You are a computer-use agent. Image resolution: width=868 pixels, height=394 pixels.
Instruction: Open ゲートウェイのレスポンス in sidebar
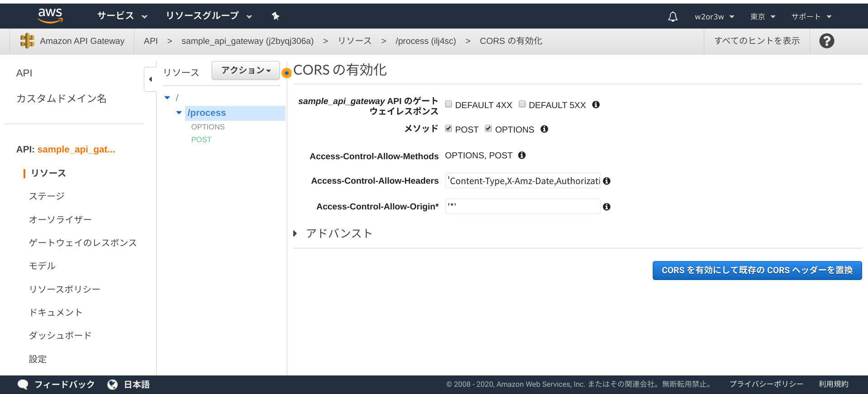pos(83,242)
